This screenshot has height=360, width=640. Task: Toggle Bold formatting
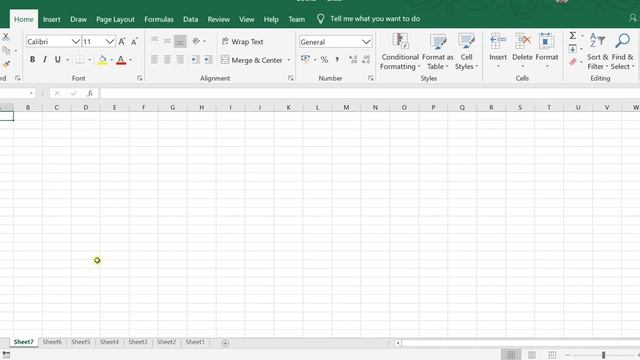(32, 60)
